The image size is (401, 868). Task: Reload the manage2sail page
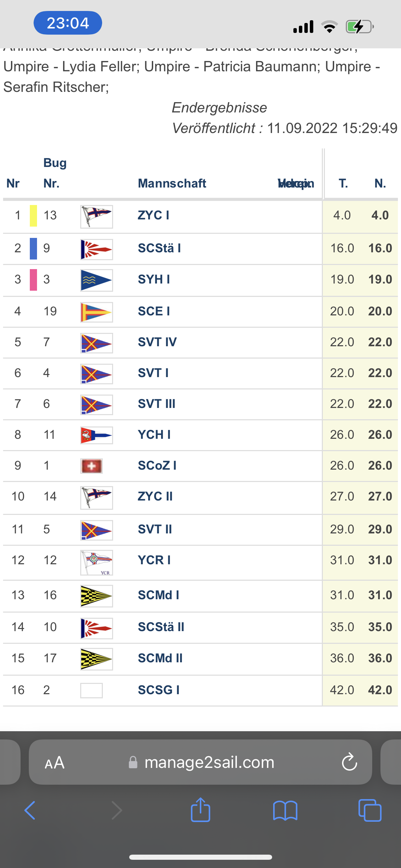click(349, 762)
